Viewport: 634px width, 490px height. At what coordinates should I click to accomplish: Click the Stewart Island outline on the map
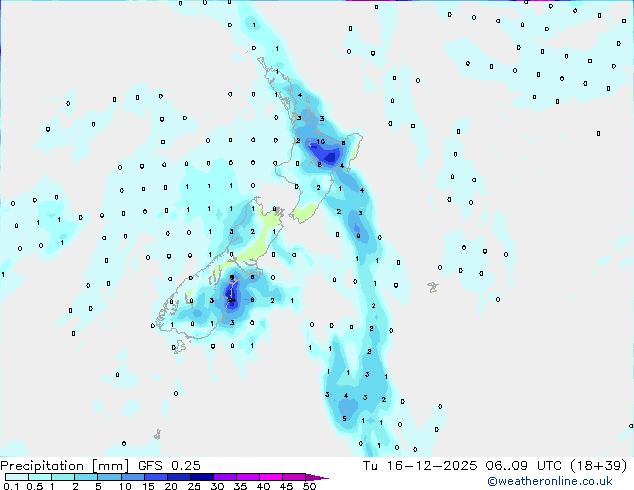[x=179, y=347]
